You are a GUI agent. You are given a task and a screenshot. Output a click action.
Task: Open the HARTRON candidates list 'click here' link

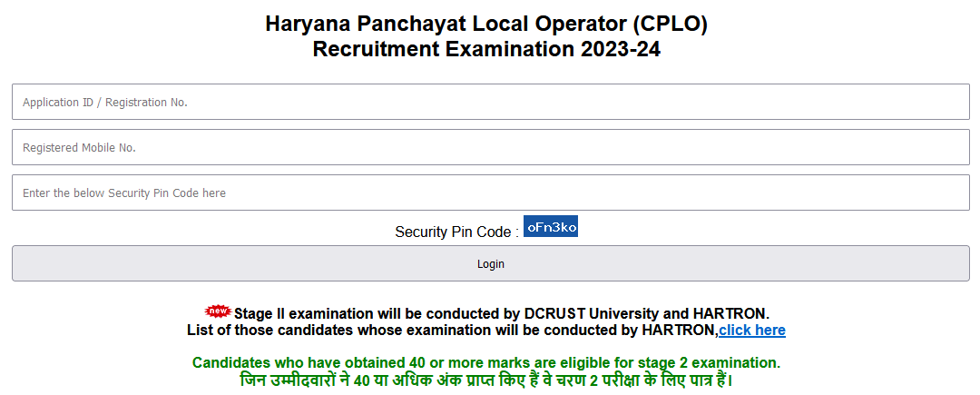click(752, 331)
